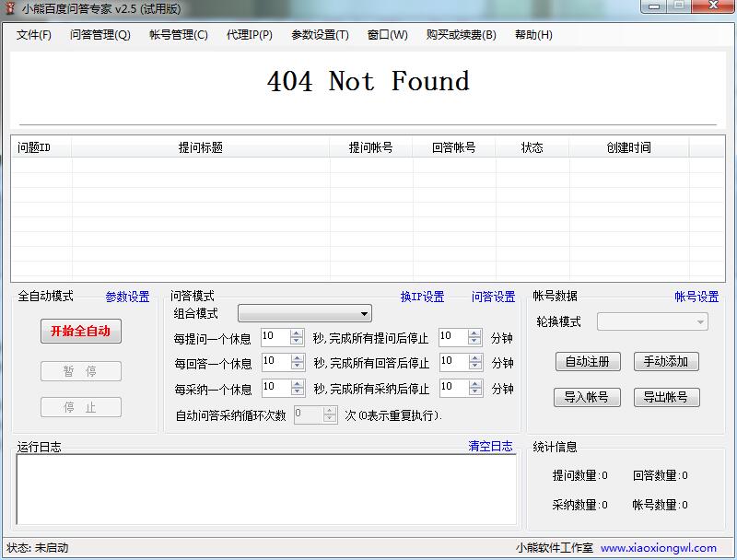Click 导入帐号 to import accounts

587,397
